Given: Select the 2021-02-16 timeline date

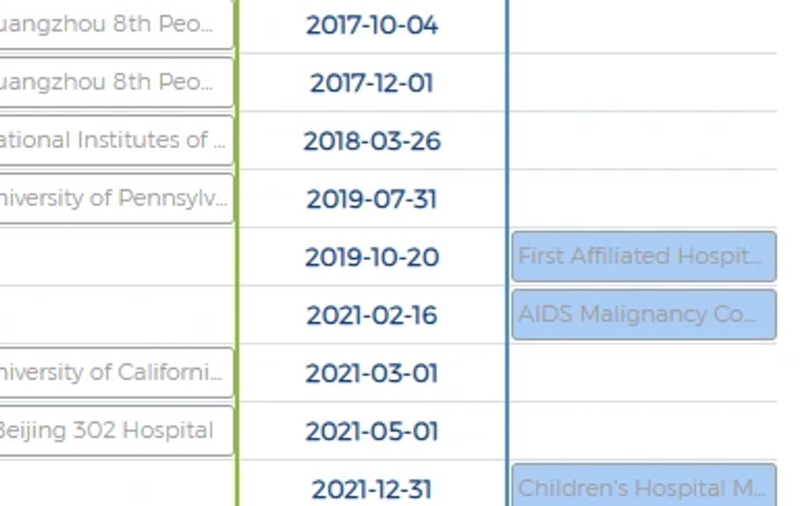Looking at the screenshot, I should coord(371,315).
